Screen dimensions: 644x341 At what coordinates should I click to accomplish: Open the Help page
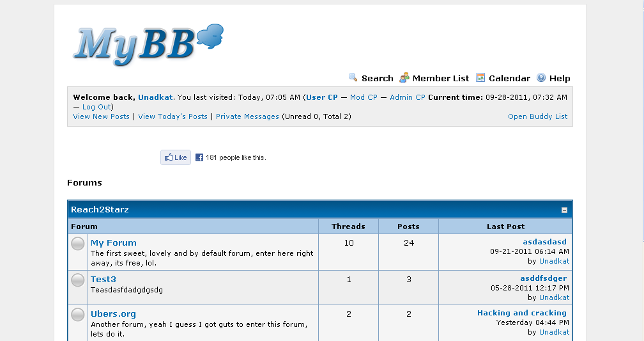coord(560,78)
